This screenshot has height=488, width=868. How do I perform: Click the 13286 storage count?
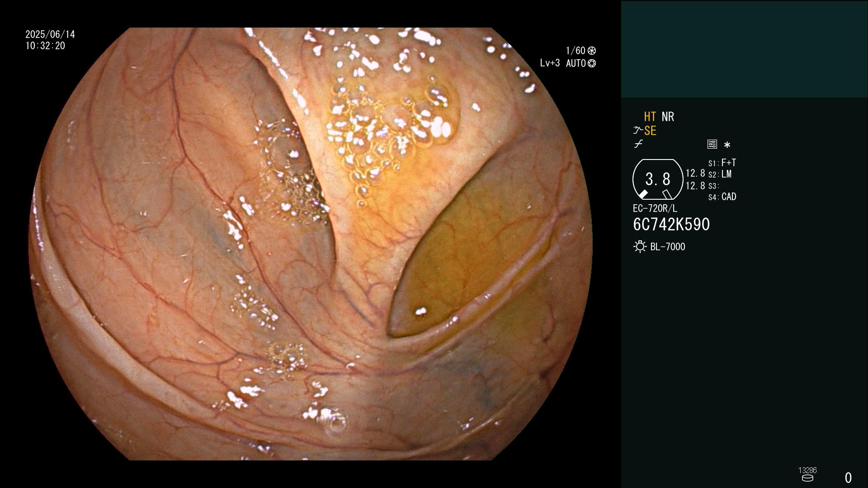[807, 470]
